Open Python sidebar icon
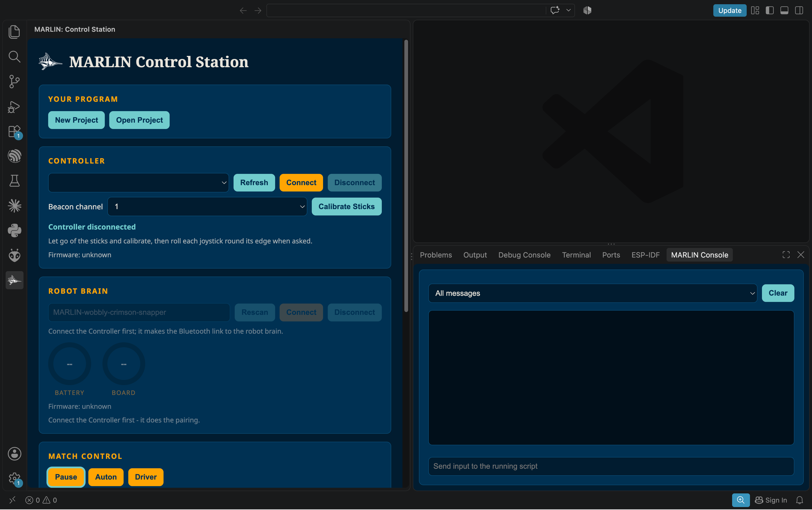Viewport: 812px width, 510px height. click(x=14, y=231)
